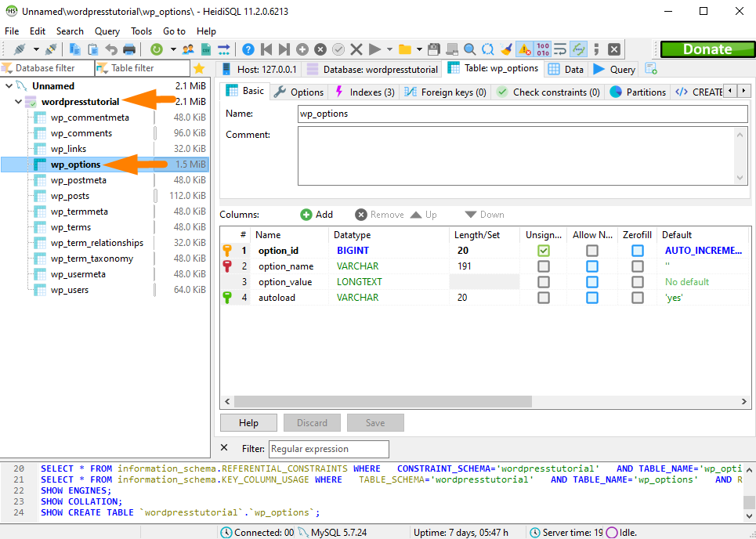
Task: Check Unsigned for option_name
Action: (x=544, y=266)
